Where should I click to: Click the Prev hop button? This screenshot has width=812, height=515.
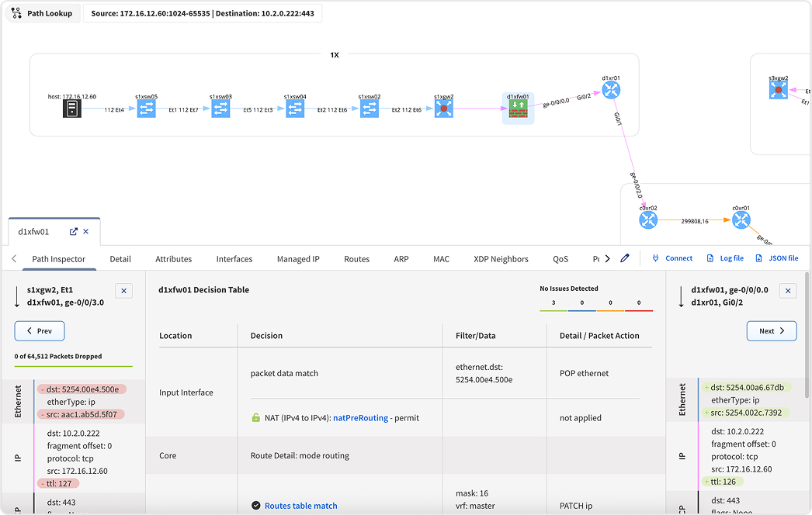pyautogui.click(x=40, y=331)
